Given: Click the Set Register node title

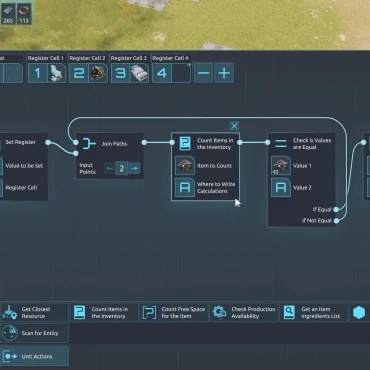Looking at the screenshot, I should tap(20, 142).
